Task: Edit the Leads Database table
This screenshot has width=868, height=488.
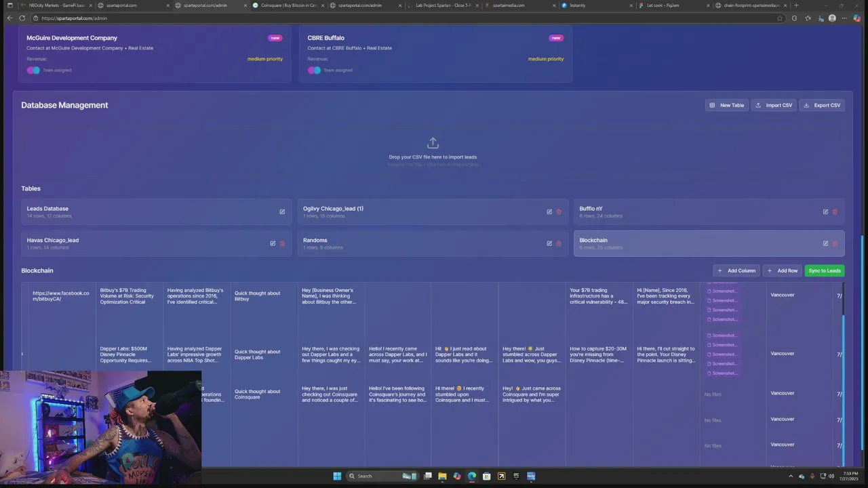Action: (282, 211)
